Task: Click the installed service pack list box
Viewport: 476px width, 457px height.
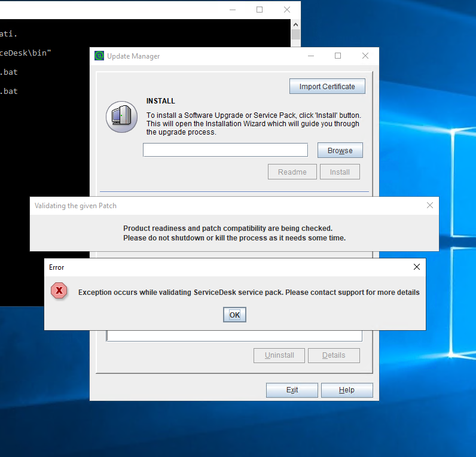Action: [x=234, y=336]
